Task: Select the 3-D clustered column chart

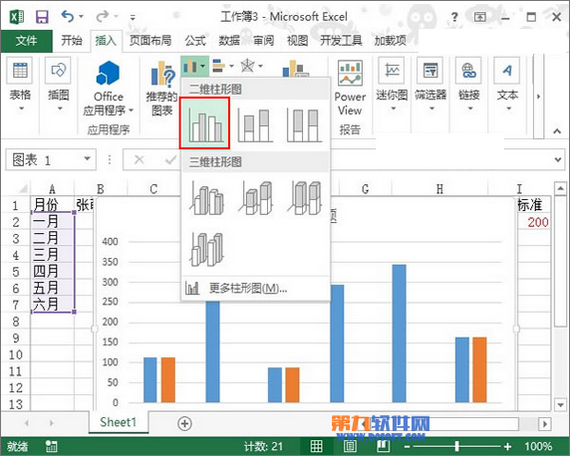Action: pos(206,199)
